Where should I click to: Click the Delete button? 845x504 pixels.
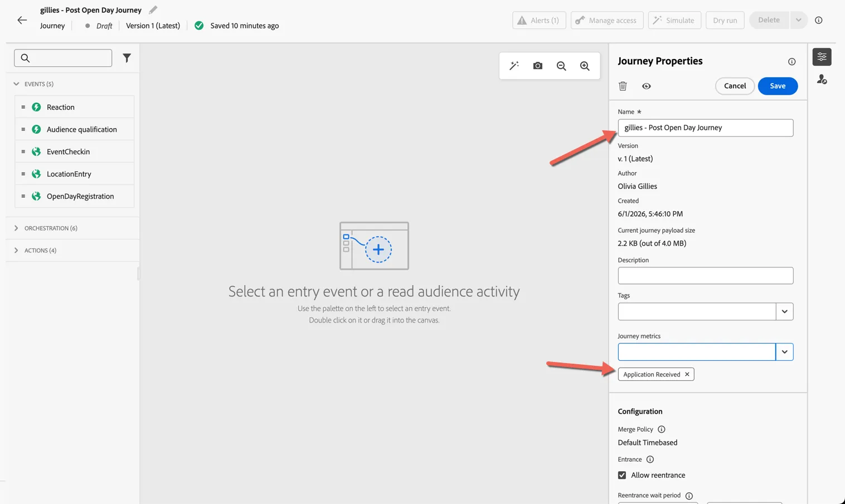coord(769,20)
